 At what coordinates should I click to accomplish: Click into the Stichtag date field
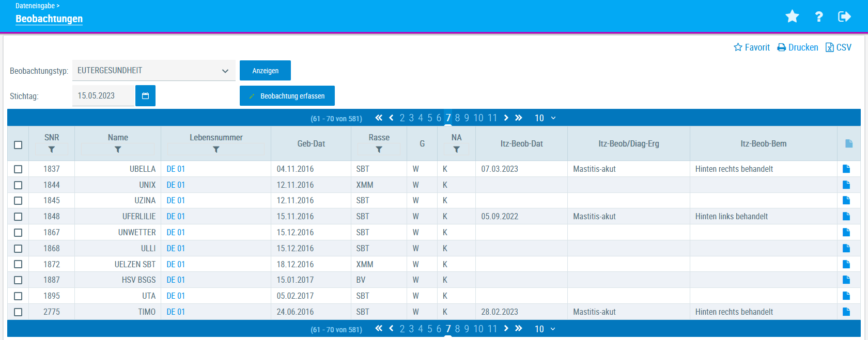(x=103, y=96)
